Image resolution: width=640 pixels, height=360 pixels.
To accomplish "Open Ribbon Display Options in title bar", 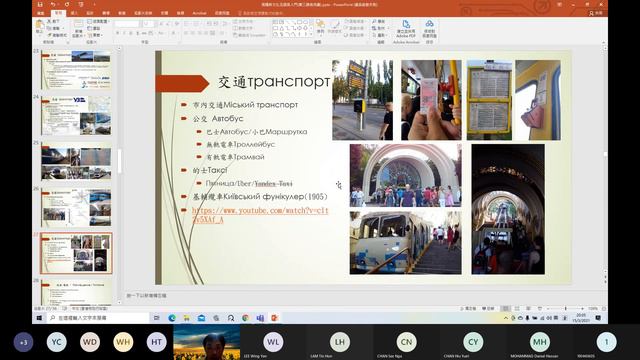I will click(x=560, y=4).
